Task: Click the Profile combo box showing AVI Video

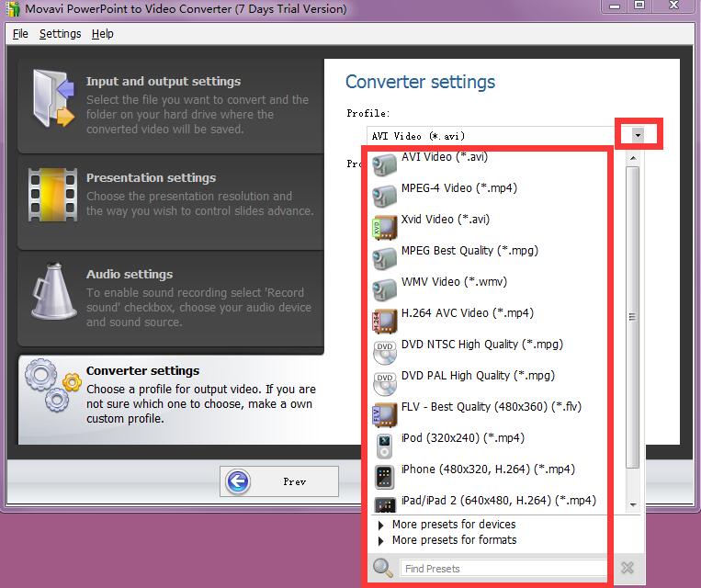Action: [505, 135]
